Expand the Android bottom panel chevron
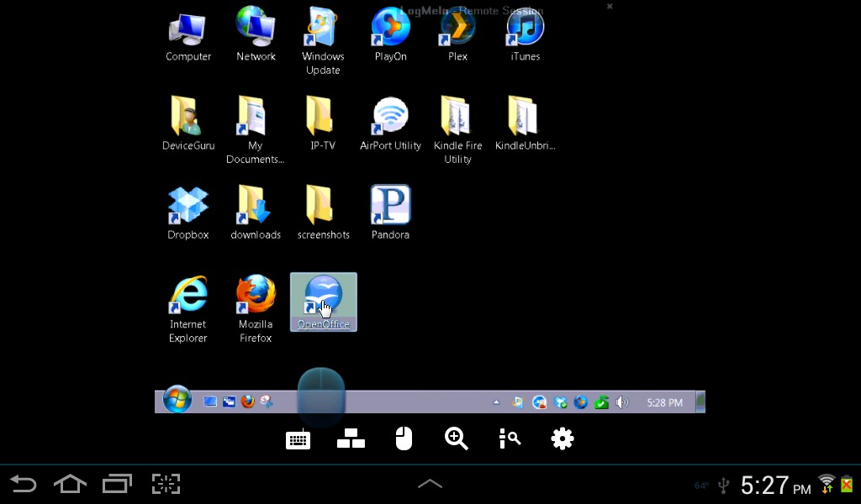Viewport: 861px width, 504px height. coord(430,484)
